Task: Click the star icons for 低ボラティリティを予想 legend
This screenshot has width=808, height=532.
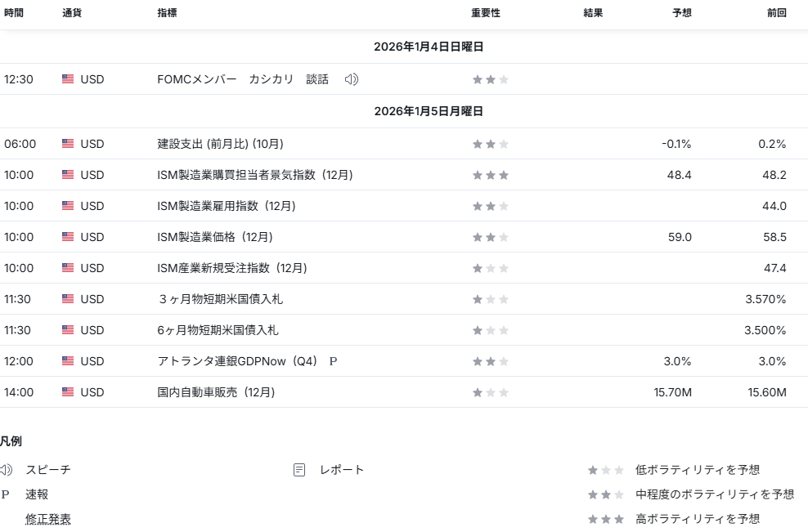Action: click(x=605, y=470)
